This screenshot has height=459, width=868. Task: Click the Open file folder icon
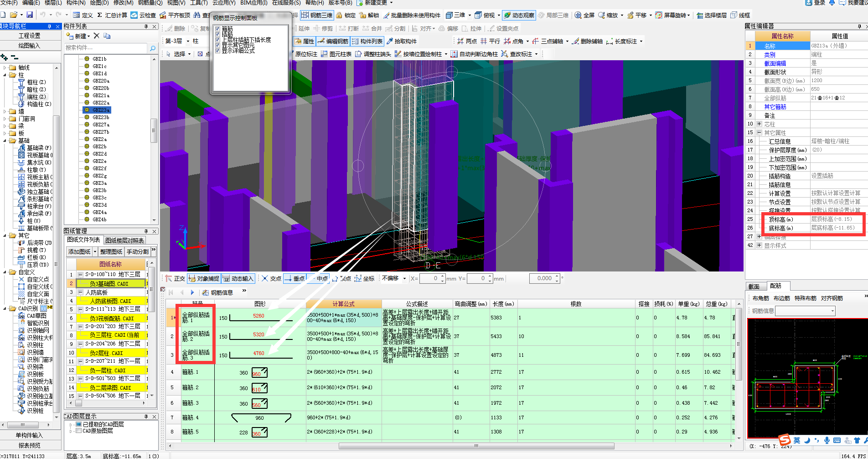[14, 15]
